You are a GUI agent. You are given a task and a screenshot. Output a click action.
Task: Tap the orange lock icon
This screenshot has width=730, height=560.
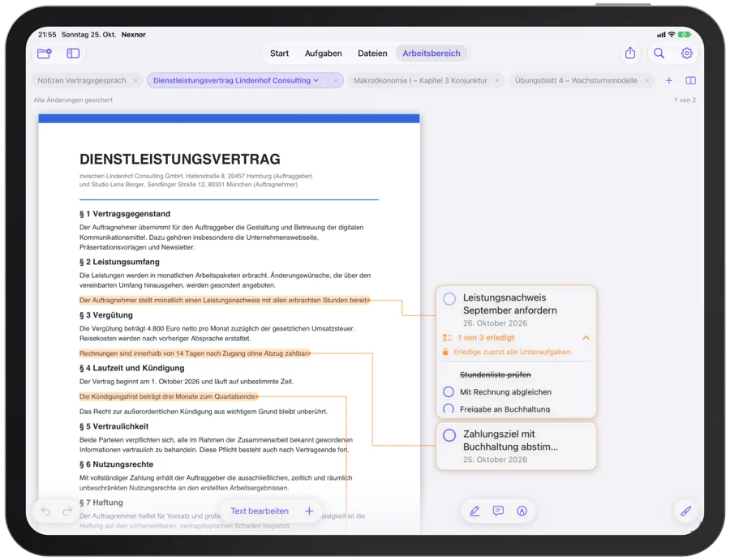pos(445,352)
